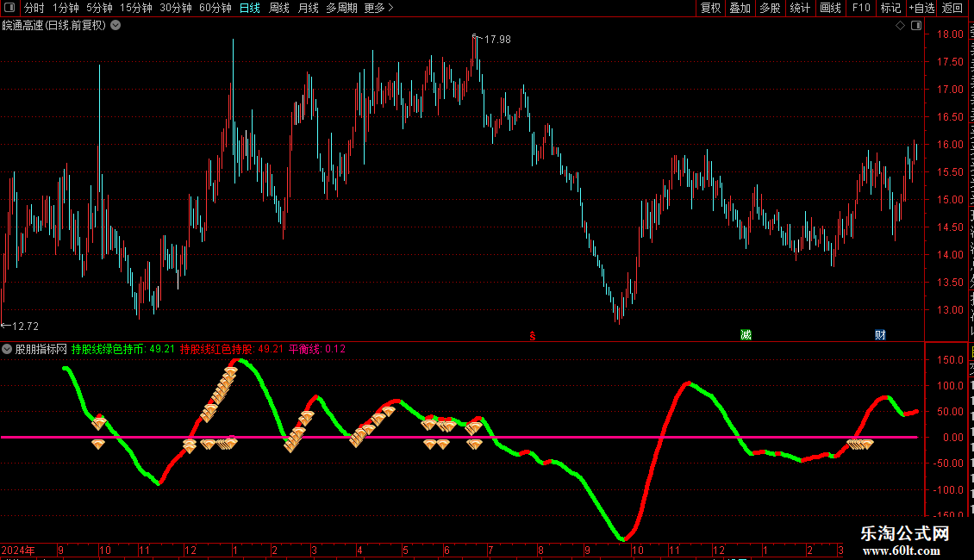The height and width of the screenshot is (560, 974).
Task: Click the 17.98 high price label
Action: point(497,40)
